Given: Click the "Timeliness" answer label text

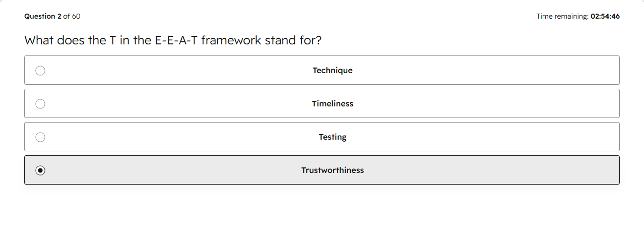Looking at the screenshot, I should click(333, 104).
